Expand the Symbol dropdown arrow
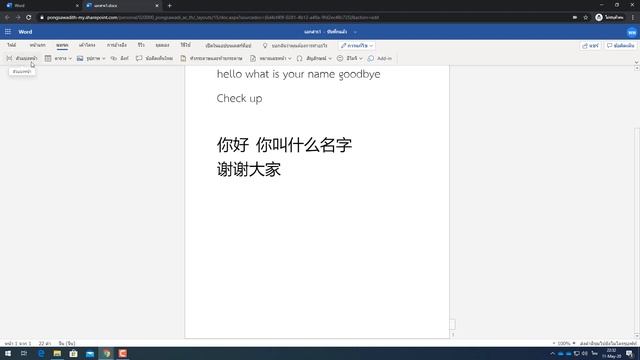The height and width of the screenshot is (360, 640). coord(330,59)
